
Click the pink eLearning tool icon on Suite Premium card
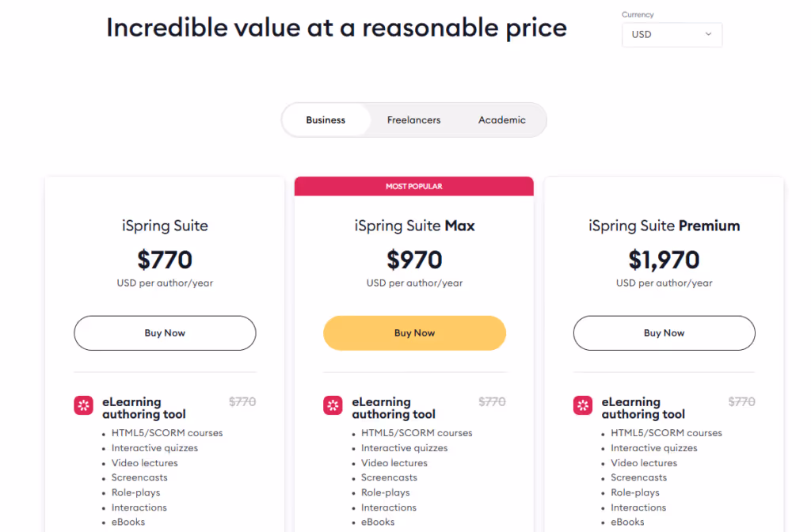(582, 405)
